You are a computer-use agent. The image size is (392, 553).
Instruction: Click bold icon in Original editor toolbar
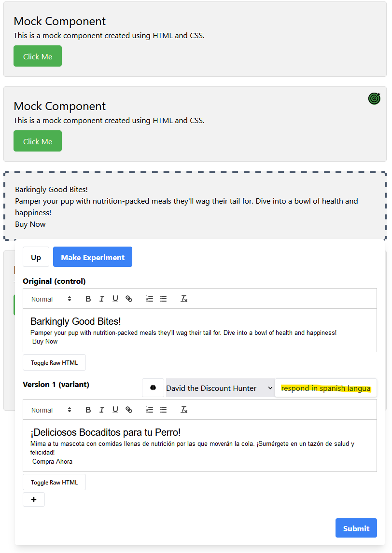click(88, 299)
